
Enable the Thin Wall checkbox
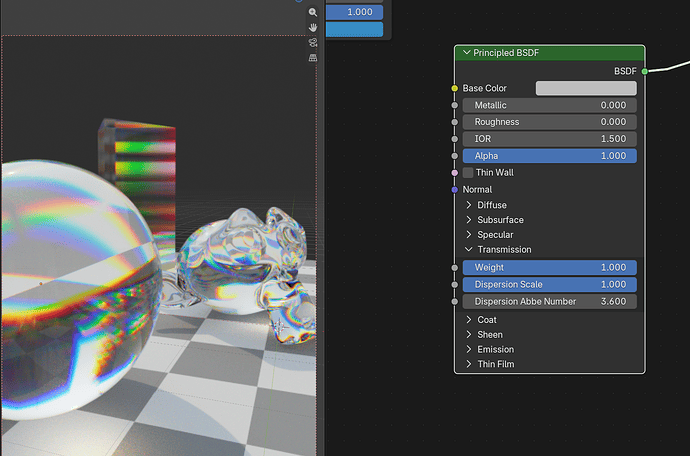(468, 173)
